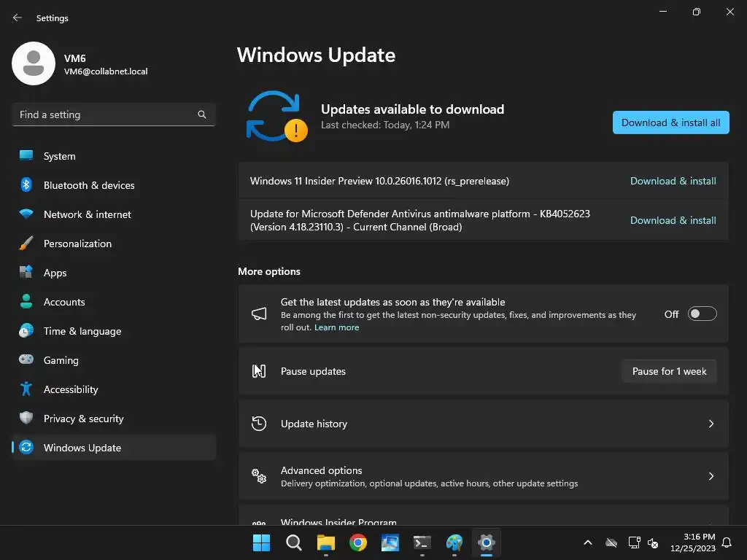Open Bluetooth & devices settings

(x=113, y=185)
